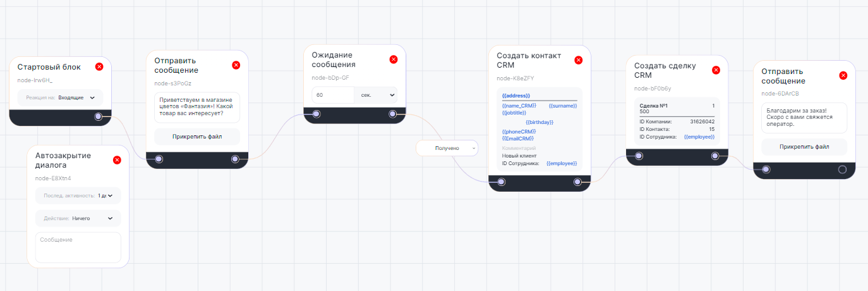The image size is (868, 291).
Task: Click empty output port of last Отправить сообщение
Action: point(842,170)
